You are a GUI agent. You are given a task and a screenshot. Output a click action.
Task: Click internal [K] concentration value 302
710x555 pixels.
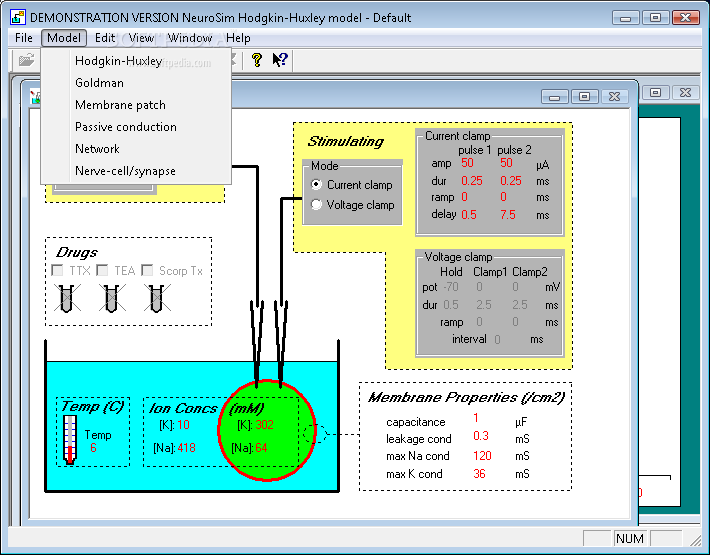pos(264,425)
